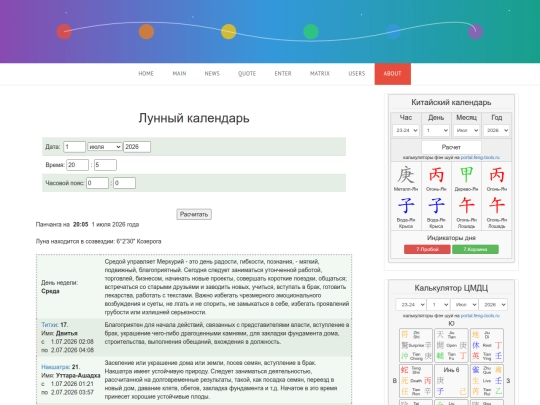Go to the MAIN page
Screen dimensions: 540x405
tap(179, 74)
